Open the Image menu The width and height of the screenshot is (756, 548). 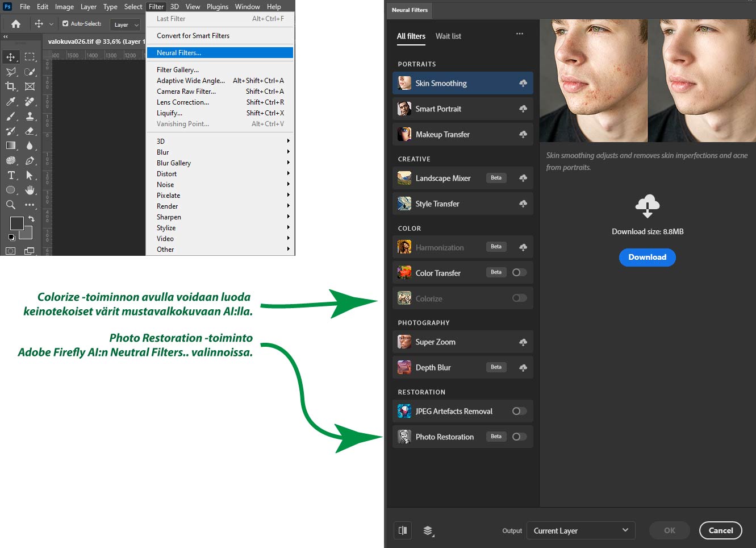click(64, 7)
